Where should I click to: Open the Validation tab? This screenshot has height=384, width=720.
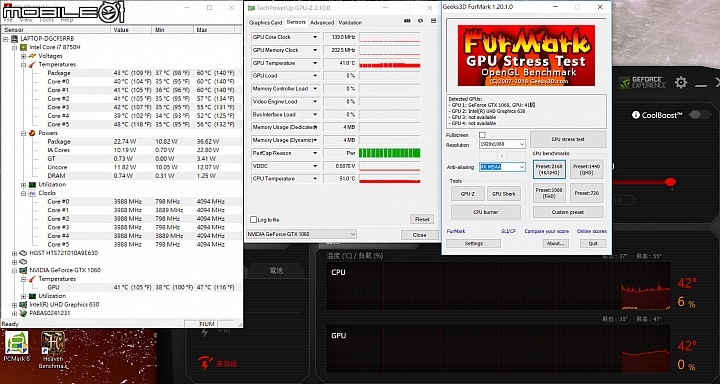point(350,23)
